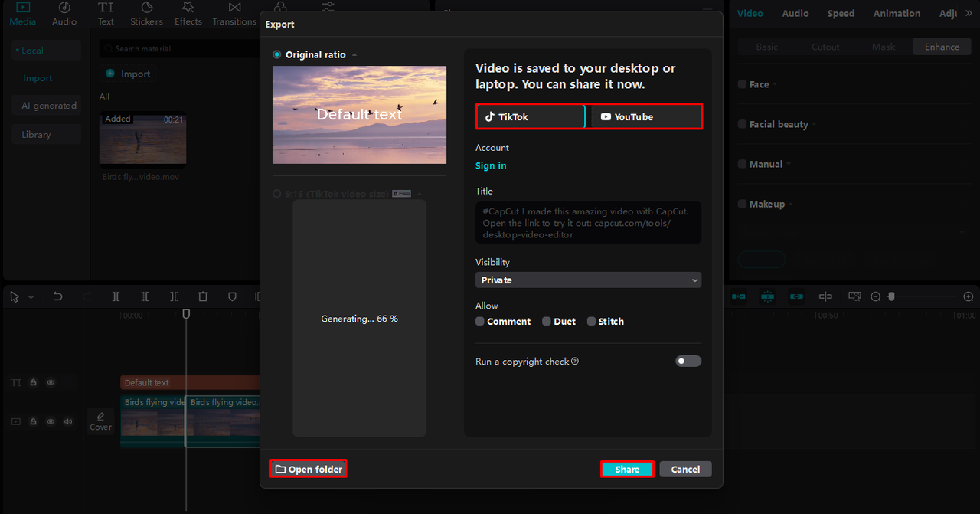Choose YouTube sharing platform
This screenshot has width=980, height=514.
[645, 116]
